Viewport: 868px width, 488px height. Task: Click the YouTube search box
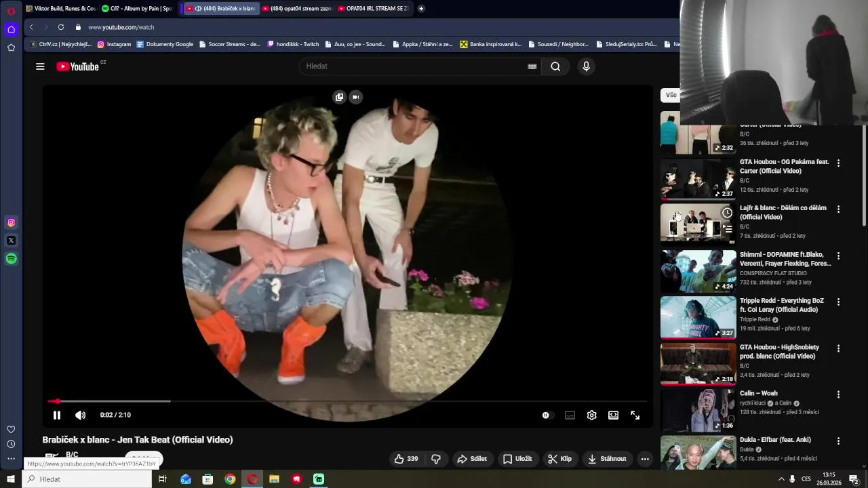414,66
